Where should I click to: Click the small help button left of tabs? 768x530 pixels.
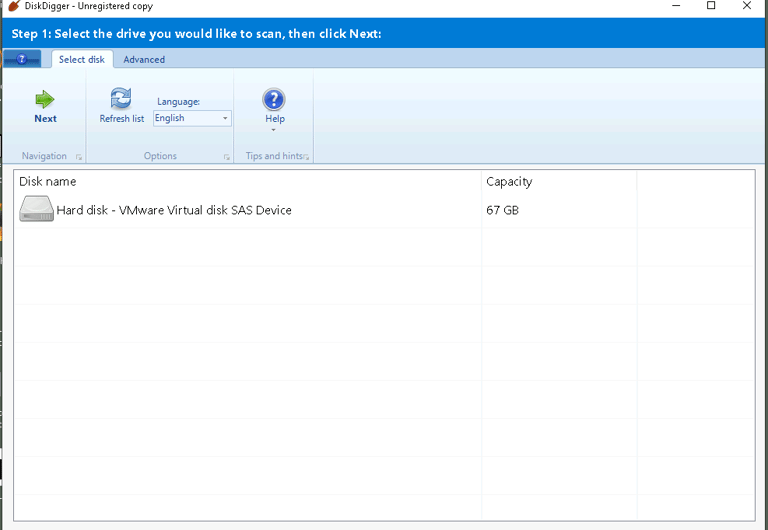(22, 59)
